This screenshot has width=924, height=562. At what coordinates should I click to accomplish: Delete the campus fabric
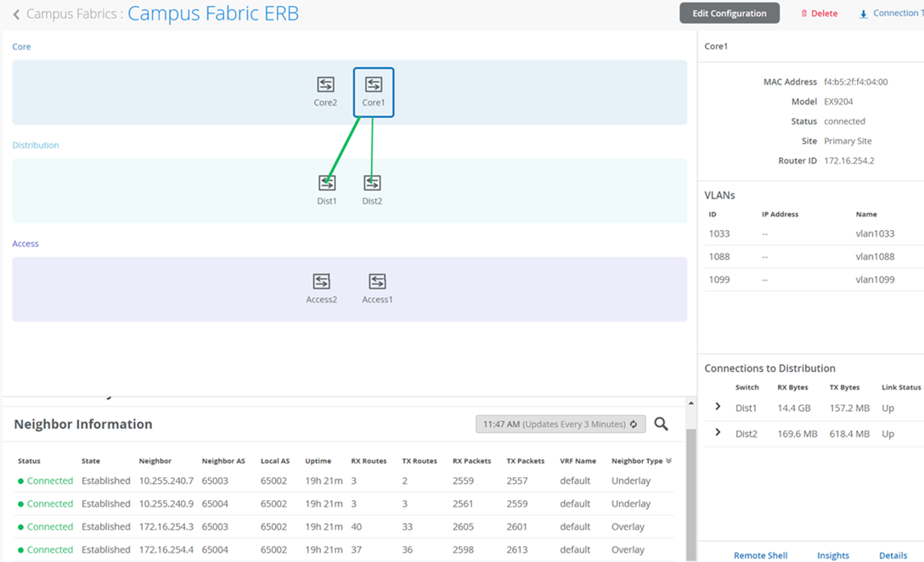pos(819,14)
